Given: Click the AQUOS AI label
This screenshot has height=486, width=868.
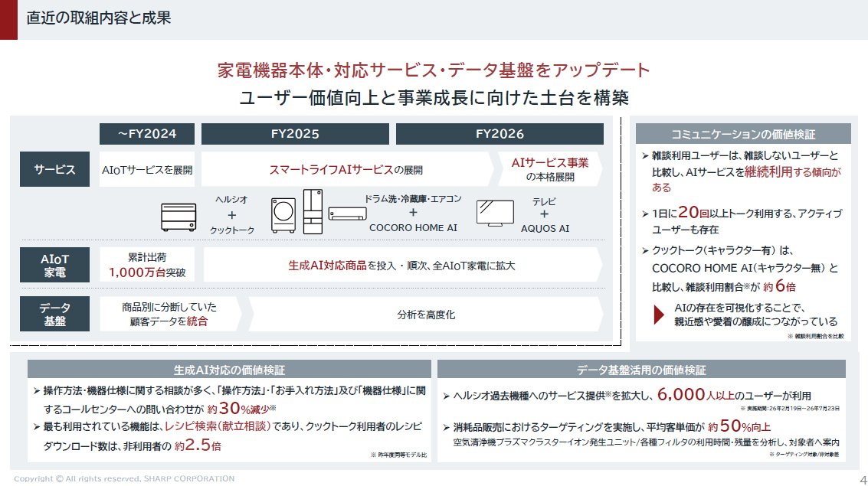Looking at the screenshot, I should 545,228.
